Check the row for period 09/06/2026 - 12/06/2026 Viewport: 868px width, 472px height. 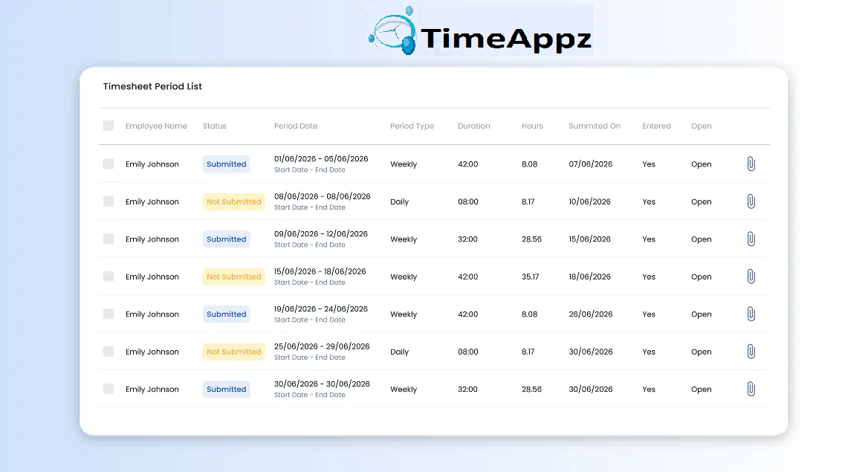coord(108,239)
